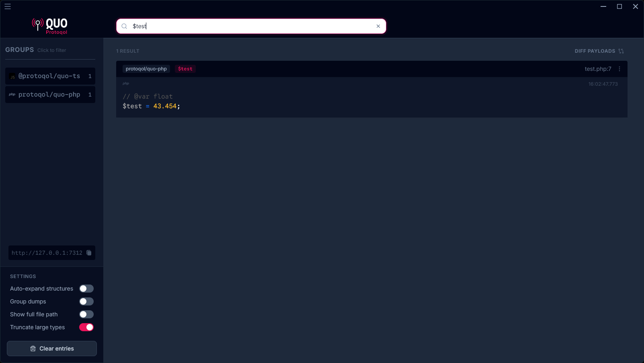Close the Quo window
Screen dimensions: 644x363
coord(636,6)
